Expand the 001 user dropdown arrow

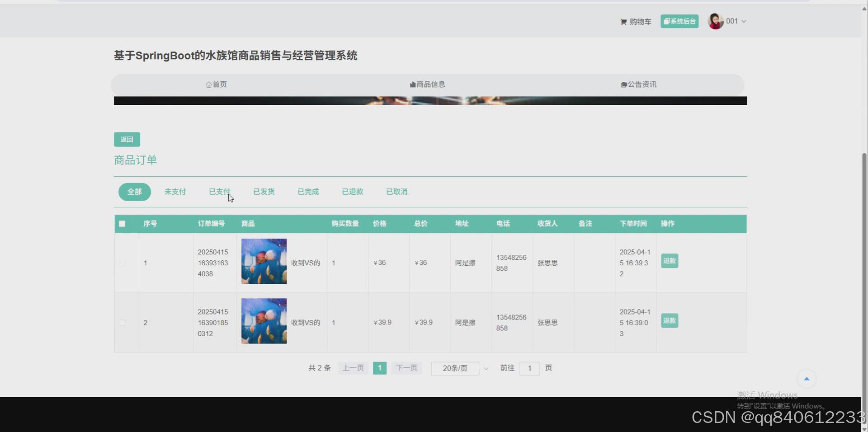(x=744, y=21)
